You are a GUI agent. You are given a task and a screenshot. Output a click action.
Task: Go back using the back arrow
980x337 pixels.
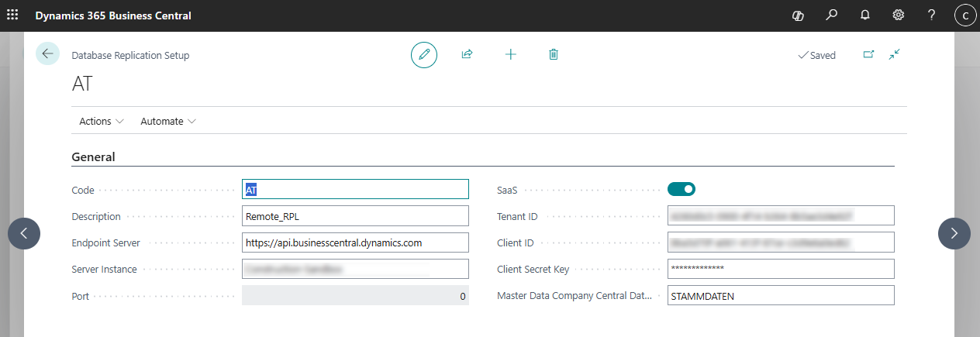pyautogui.click(x=47, y=53)
